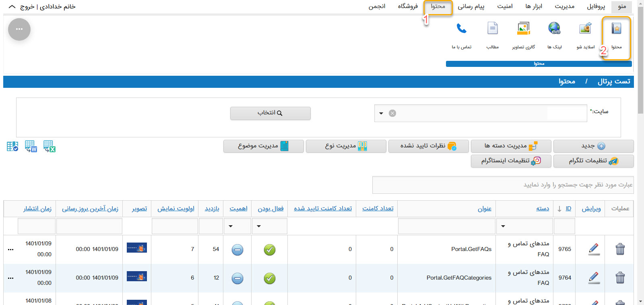Open the دسته column filter dropdown
Viewport: 644px width, 305px height.
click(503, 226)
